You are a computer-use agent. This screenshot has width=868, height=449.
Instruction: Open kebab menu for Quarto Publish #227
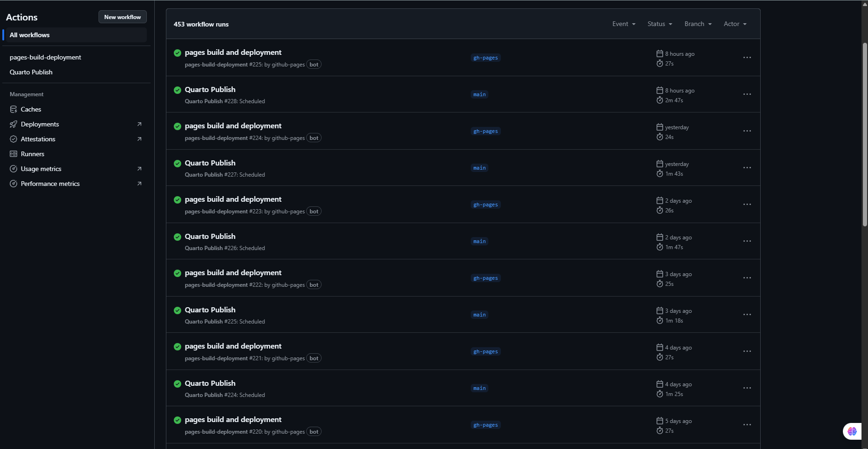click(747, 168)
